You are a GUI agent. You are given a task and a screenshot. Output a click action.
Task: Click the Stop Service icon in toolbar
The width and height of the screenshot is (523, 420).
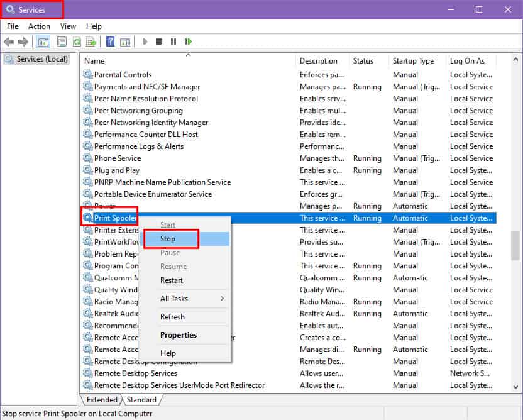pyautogui.click(x=158, y=41)
